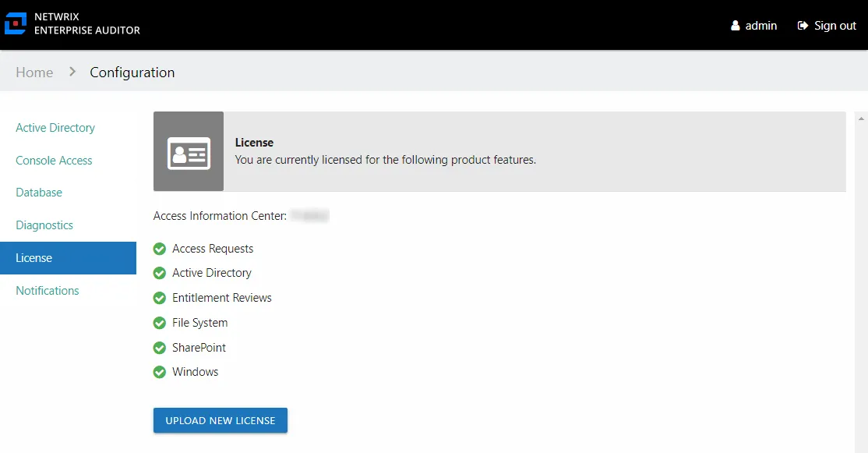This screenshot has height=453, width=868.
Task: Click the breadcrumb chevron after Home
Action: click(72, 72)
